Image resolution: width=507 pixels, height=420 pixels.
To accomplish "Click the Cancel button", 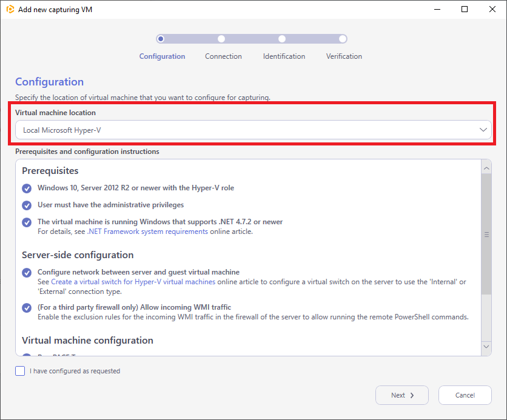I will point(465,395).
